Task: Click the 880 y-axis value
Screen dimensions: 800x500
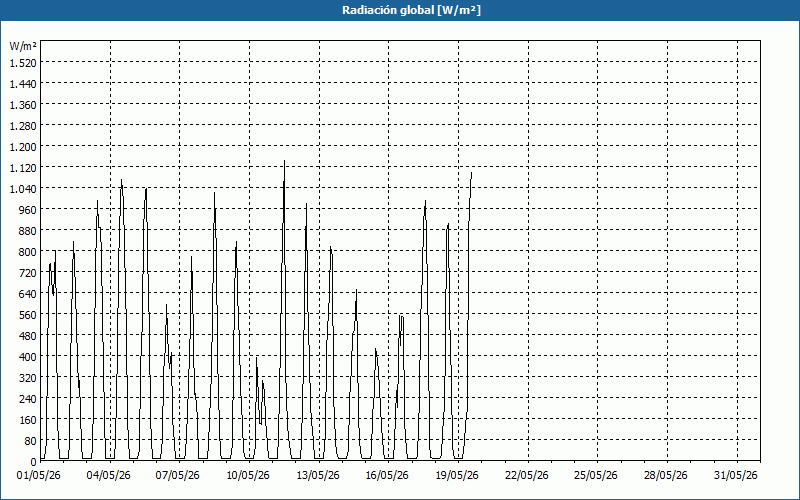Action: coord(28,231)
